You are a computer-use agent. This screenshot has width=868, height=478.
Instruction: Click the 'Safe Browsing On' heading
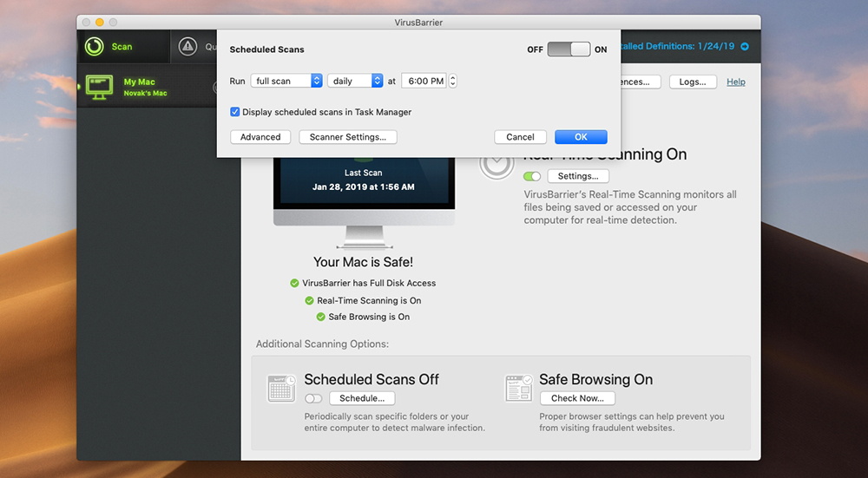(x=595, y=379)
